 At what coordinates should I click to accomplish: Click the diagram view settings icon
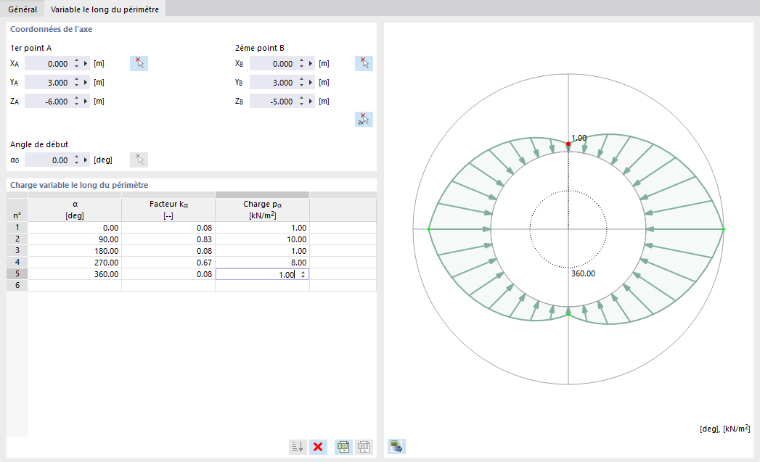[x=397, y=446]
